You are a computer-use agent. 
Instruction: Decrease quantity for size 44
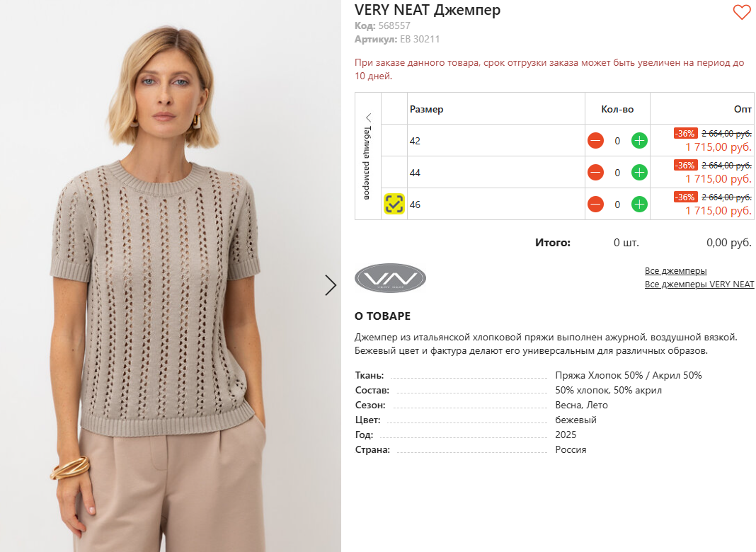click(596, 173)
